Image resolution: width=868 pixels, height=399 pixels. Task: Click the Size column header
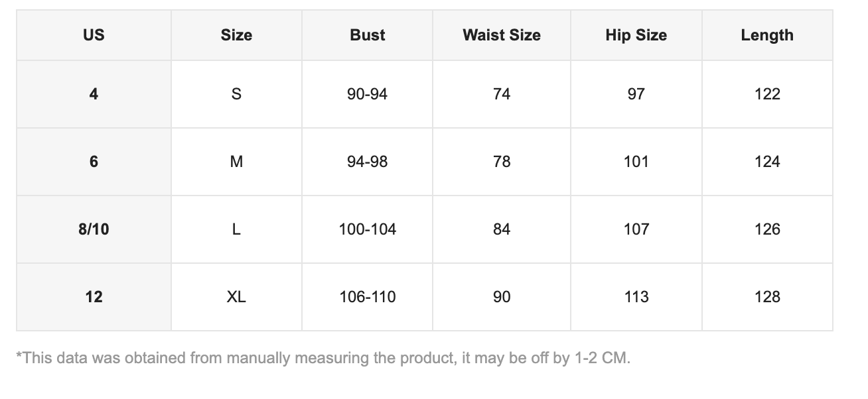click(x=236, y=35)
